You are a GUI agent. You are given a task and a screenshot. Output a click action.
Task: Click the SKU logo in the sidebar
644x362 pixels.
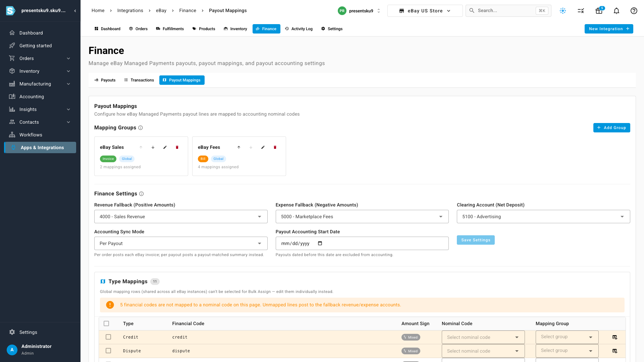pyautogui.click(x=11, y=11)
